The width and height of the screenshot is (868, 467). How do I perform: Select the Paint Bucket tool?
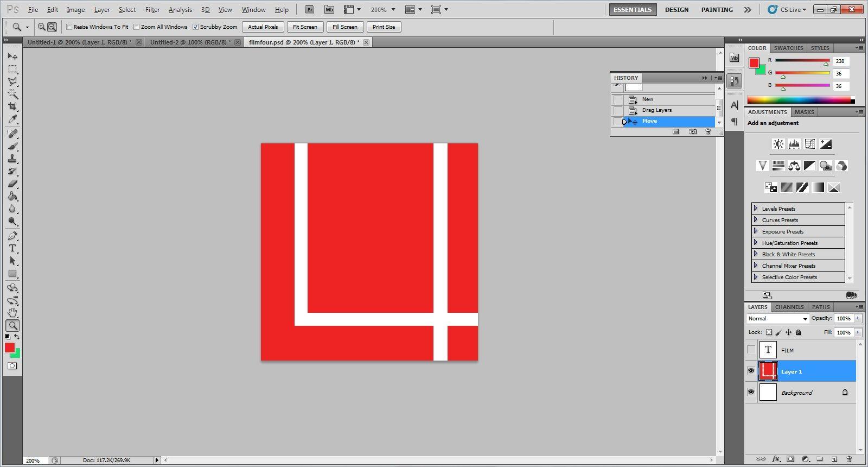[x=12, y=196]
